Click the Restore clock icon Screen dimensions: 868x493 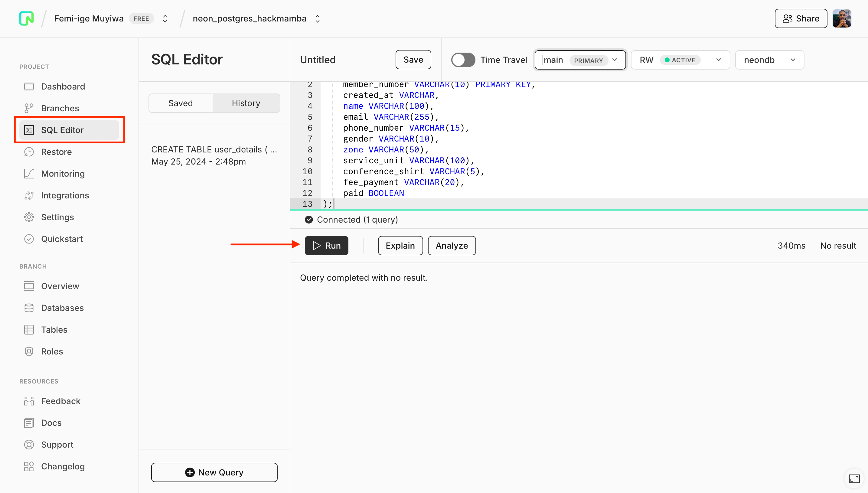pos(29,152)
